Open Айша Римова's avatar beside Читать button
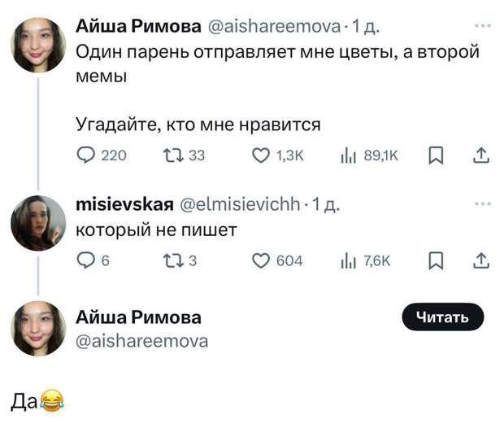504x437 pixels. point(38,328)
